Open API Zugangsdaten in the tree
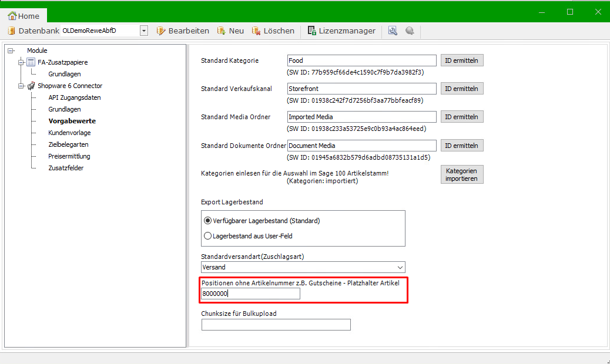 (x=74, y=97)
